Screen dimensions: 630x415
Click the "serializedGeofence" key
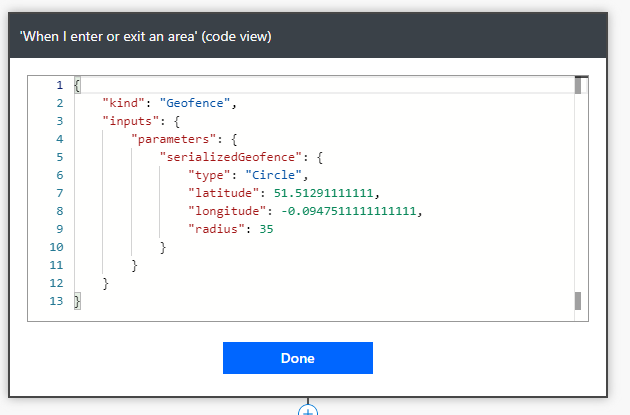point(231,157)
